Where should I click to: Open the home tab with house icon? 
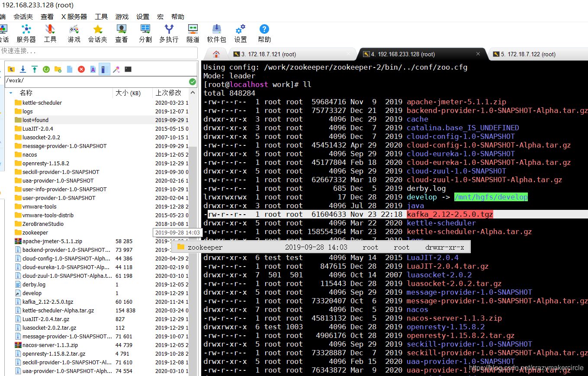216,54
